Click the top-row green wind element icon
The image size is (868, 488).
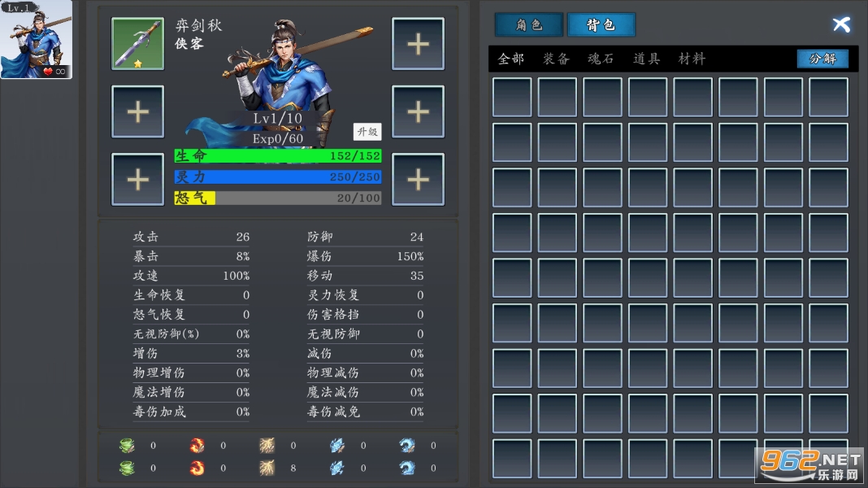coord(128,446)
